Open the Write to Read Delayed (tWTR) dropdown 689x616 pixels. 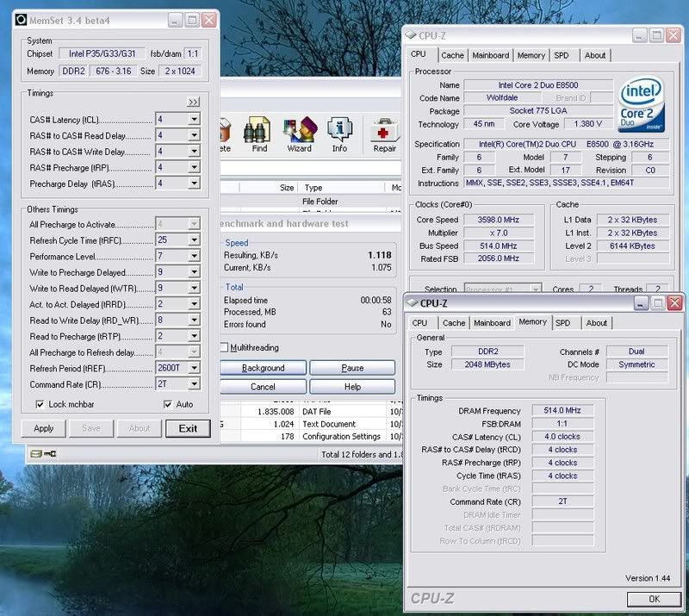194,288
